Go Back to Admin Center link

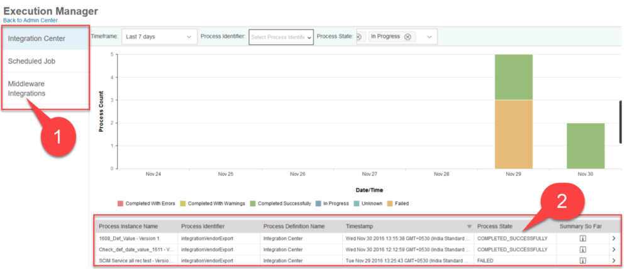[31, 20]
